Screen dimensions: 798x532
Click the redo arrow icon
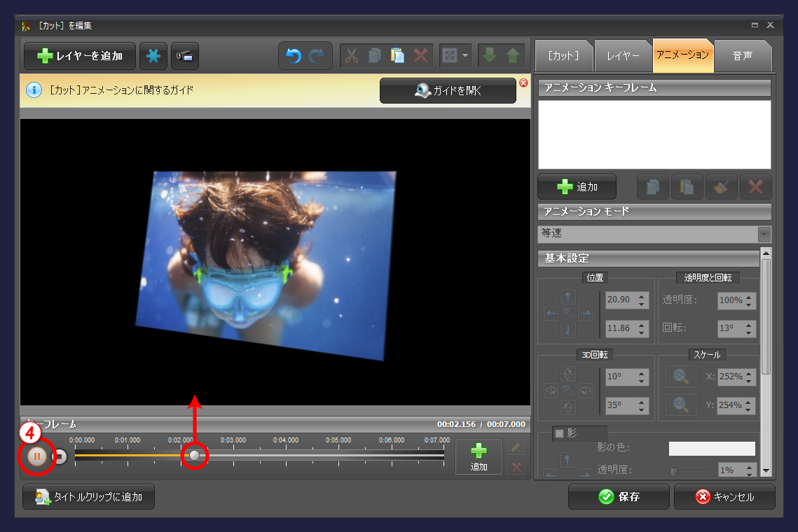click(x=317, y=56)
